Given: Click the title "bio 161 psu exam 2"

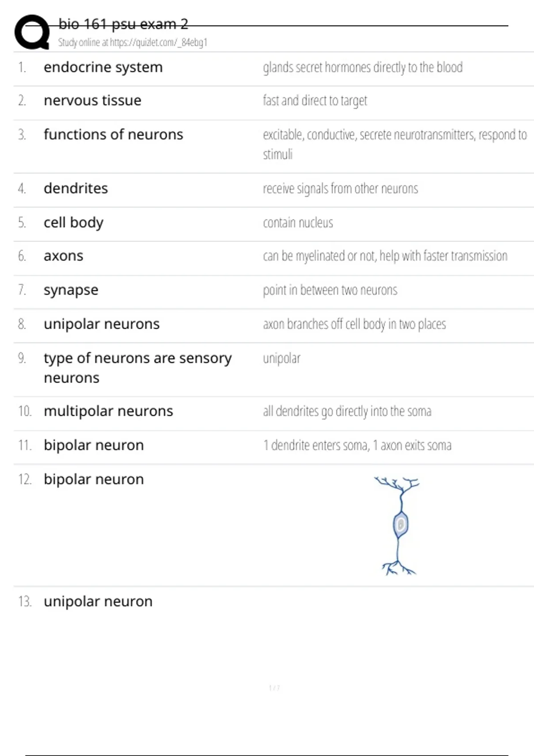Looking at the screenshot, I should [123, 24].
